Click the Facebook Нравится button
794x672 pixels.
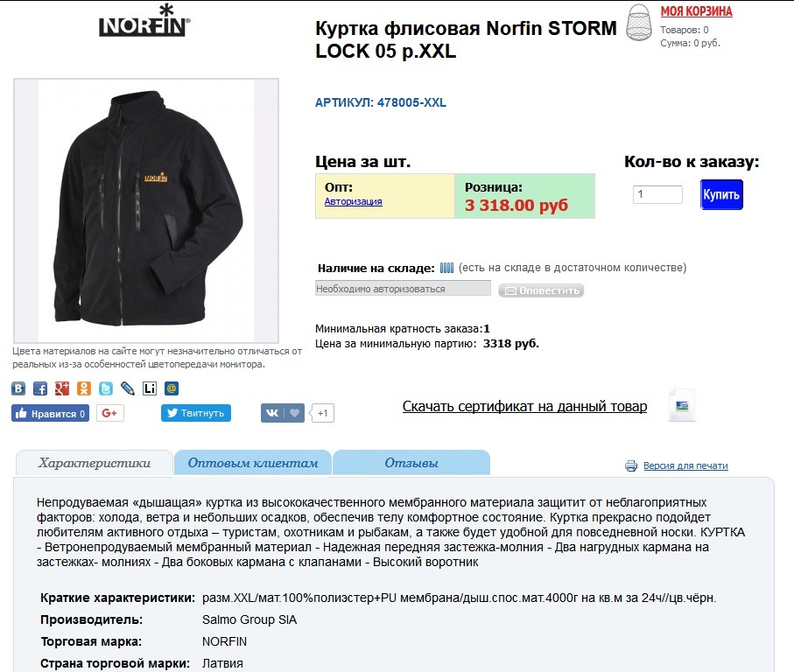50,413
